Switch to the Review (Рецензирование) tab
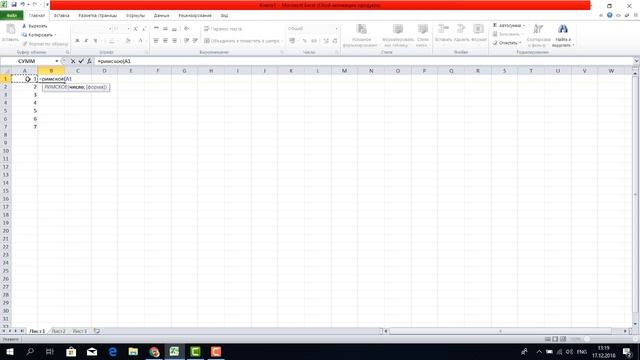640x360 pixels. 195,16
